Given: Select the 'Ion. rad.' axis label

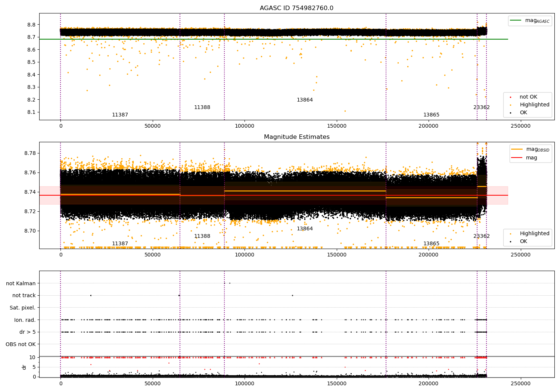Looking at the screenshot, I should pos(25,320).
